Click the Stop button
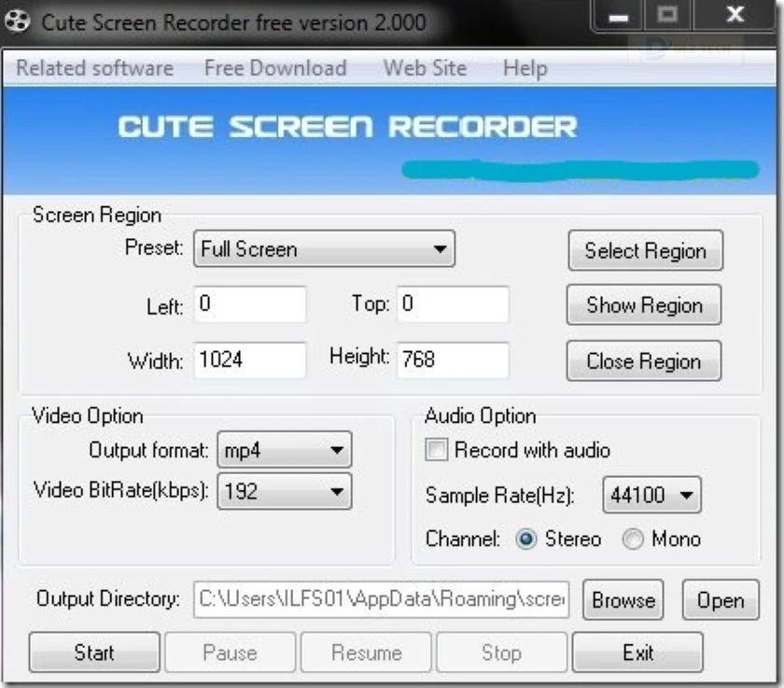784x688 pixels. 501,653
